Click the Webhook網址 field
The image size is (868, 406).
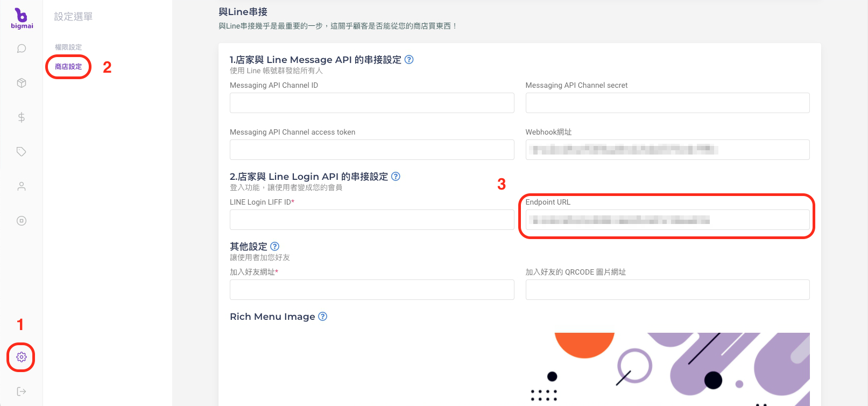[x=667, y=150]
